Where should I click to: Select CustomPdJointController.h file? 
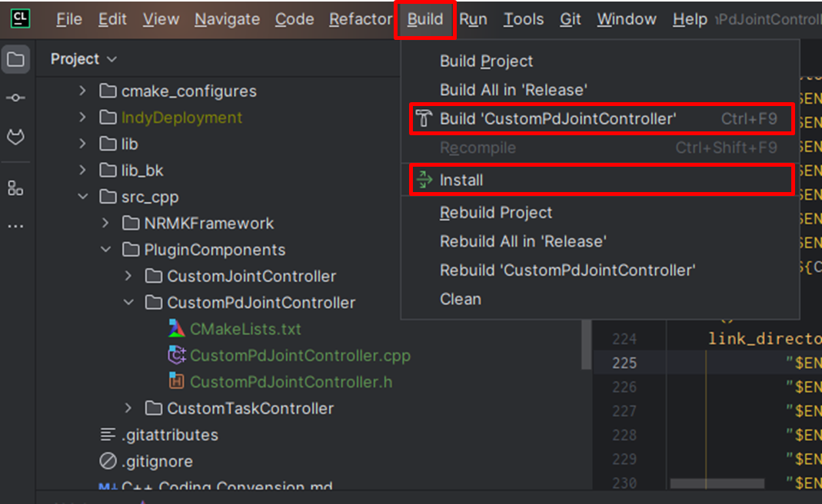point(291,382)
